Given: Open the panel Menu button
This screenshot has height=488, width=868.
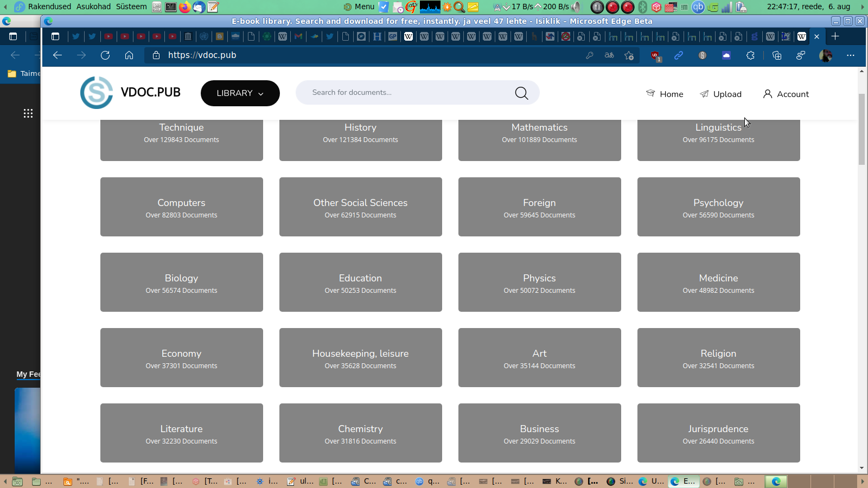Looking at the screenshot, I should tap(359, 7).
